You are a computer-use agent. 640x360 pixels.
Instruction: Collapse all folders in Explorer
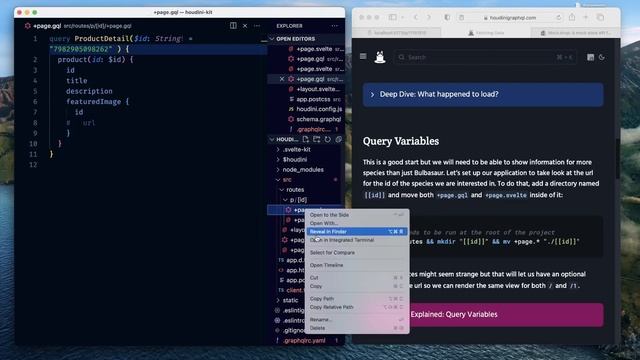(338, 139)
